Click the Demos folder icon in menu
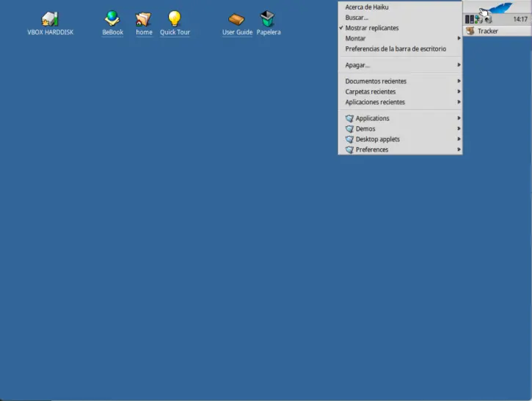The image size is (532, 401). pyautogui.click(x=349, y=129)
